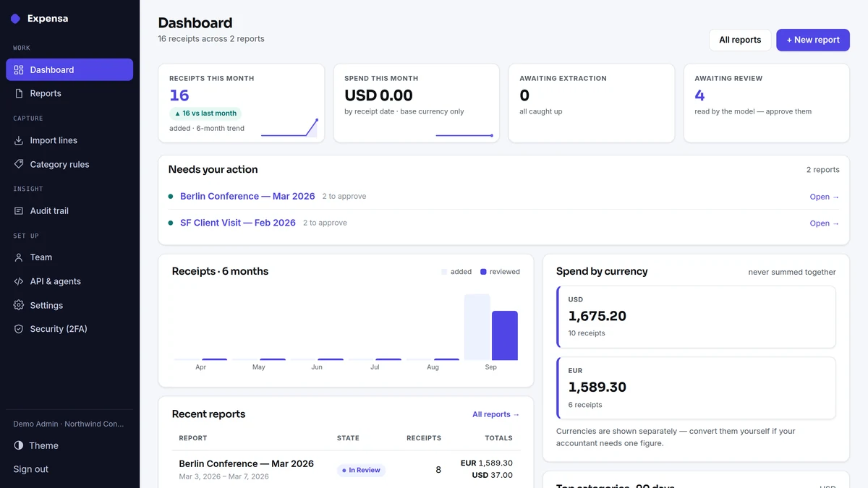This screenshot has width=868, height=488.
Task: Click the + New report button
Action: (813, 40)
